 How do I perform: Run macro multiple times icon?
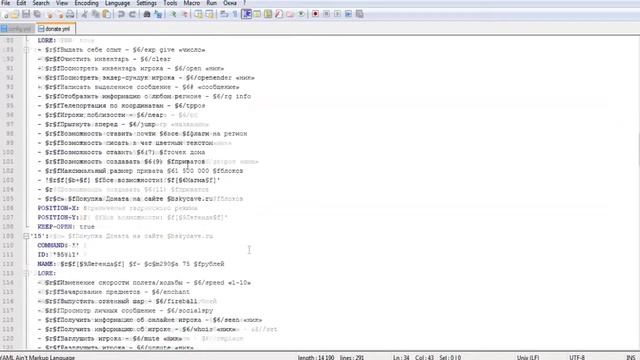coord(349,14)
